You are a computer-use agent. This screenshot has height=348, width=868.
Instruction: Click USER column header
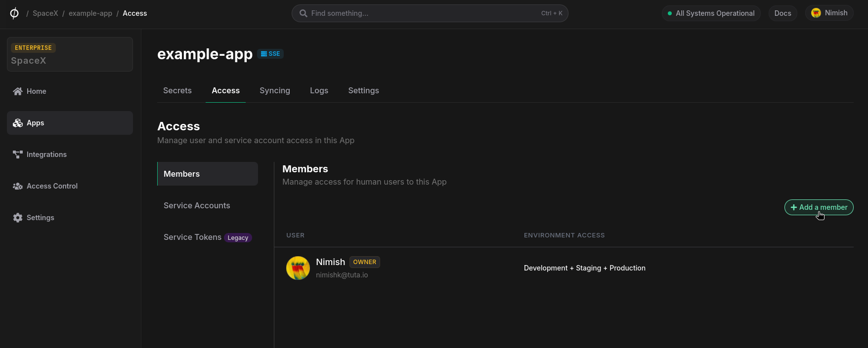coord(296,235)
